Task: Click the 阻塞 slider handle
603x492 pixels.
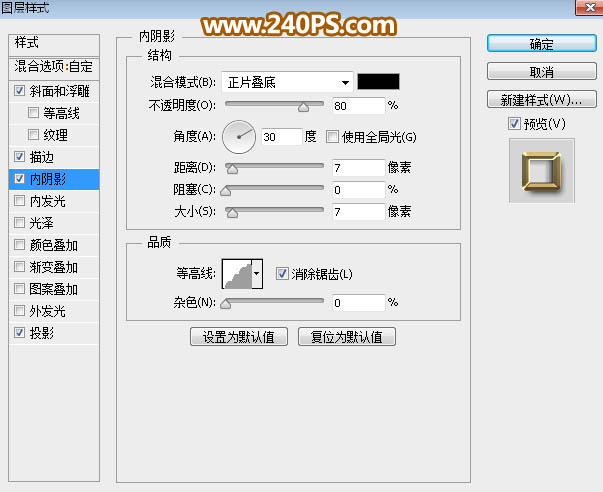Action: [226, 191]
